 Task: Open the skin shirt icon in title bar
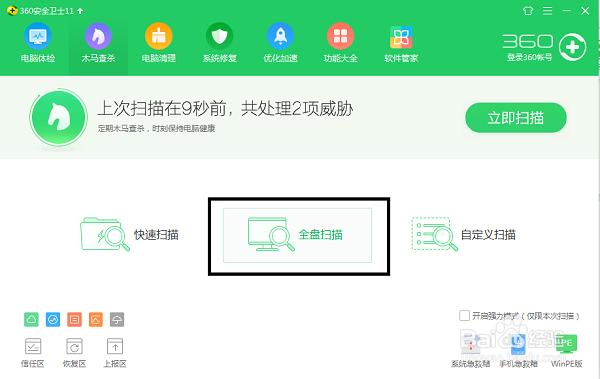[x=528, y=11]
